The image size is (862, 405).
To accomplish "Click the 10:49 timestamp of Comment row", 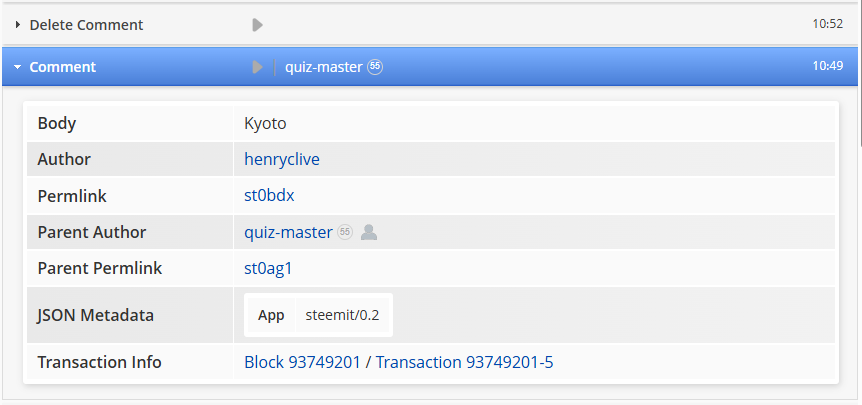I will [828, 67].
